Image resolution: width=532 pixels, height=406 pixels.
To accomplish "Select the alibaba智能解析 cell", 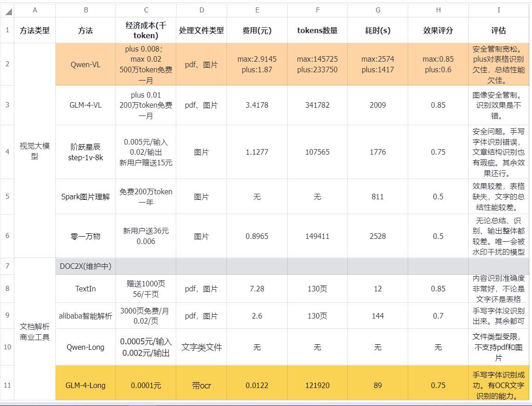I will click(x=86, y=316).
